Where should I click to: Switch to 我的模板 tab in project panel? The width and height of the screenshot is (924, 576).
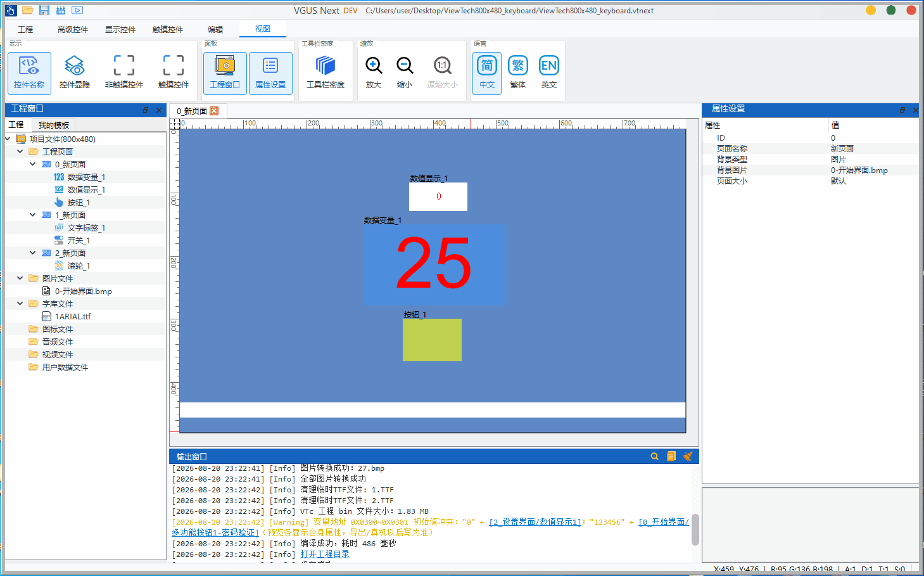coord(54,125)
